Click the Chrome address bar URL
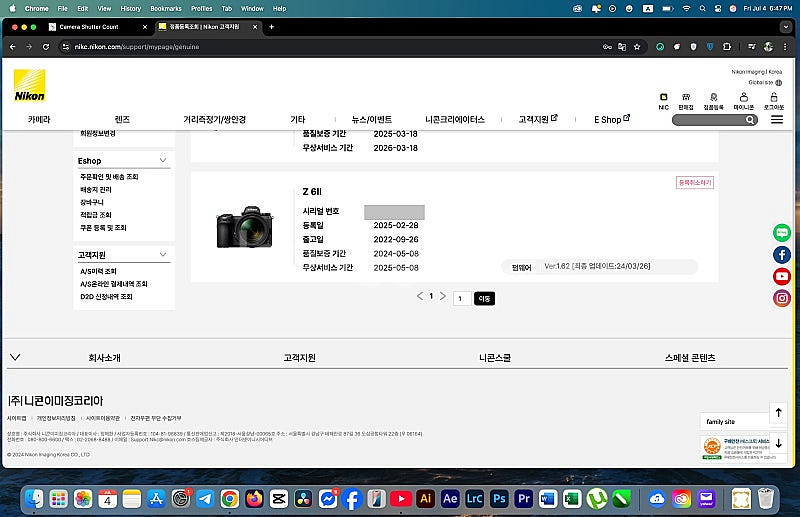Screen dimensions: 800x517 (x=137, y=47)
